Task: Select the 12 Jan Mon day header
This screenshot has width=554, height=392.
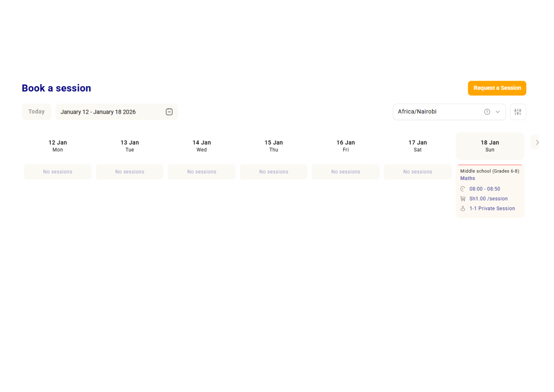Action: (57, 146)
